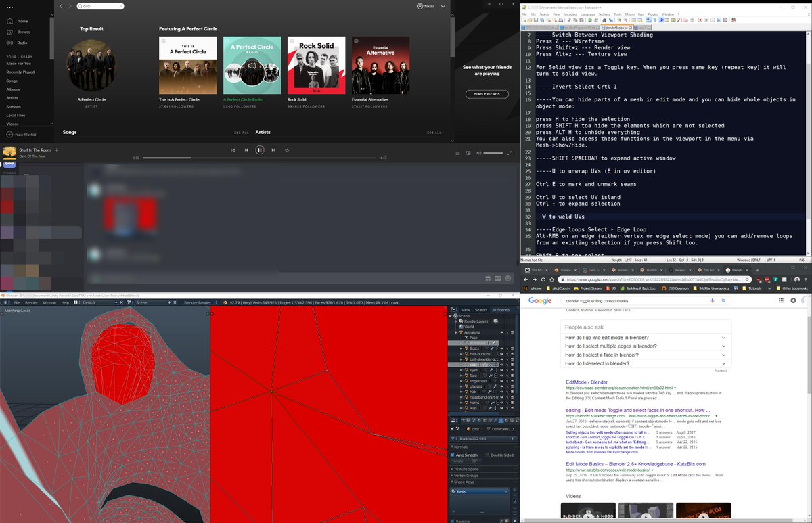Click the World icon in Blender's outliner
812x523 pixels.
pyautogui.click(x=461, y=327)
